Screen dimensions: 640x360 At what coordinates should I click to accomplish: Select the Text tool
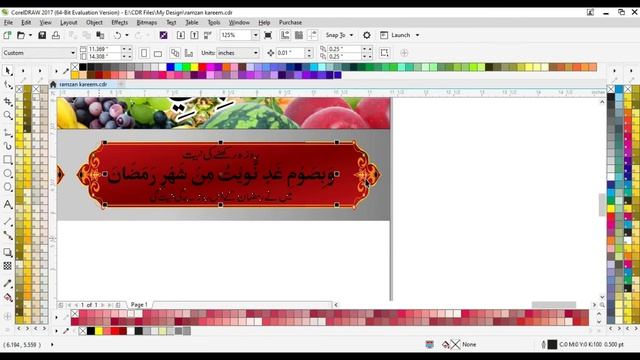(8, 204)
